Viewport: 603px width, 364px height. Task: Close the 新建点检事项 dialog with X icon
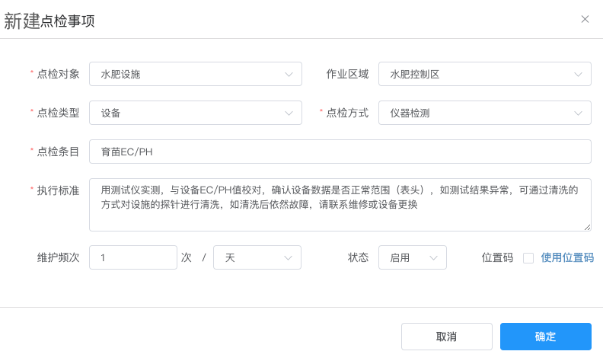[x=585, y=19]
